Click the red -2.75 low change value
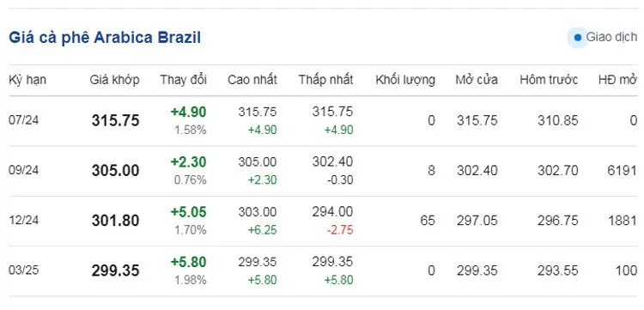This screenshot has width=644, height=310. (x=340, y=230)
